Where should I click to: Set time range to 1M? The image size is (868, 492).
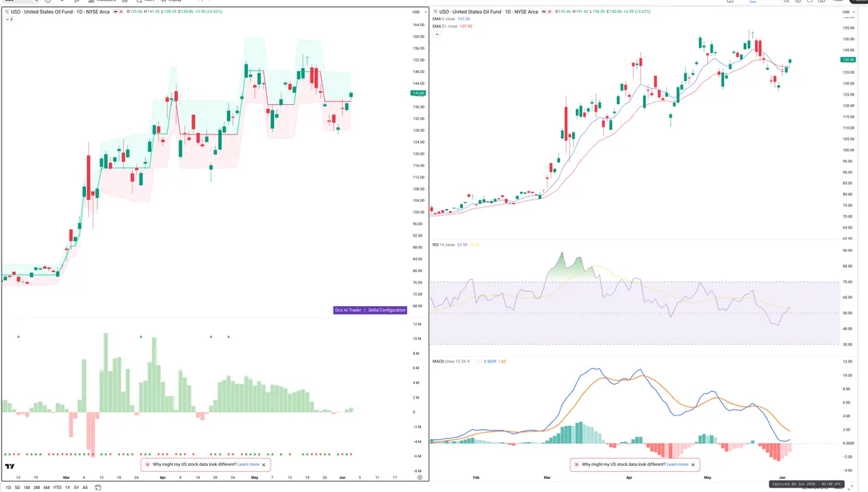tap(27, 488)
